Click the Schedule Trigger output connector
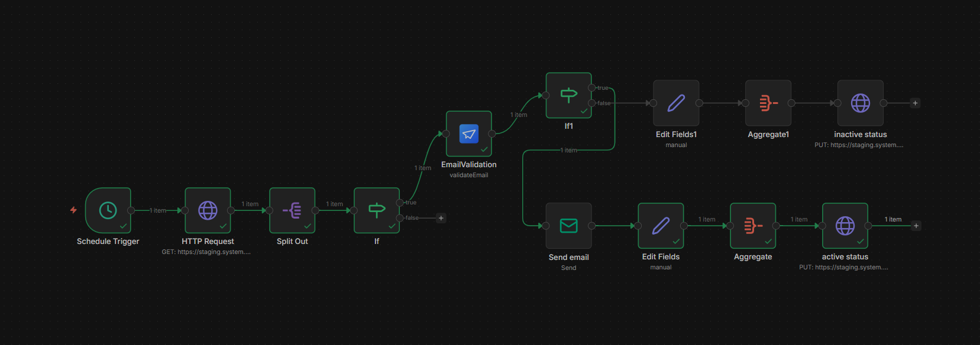 pyautogui.click(x=131, y=210)
